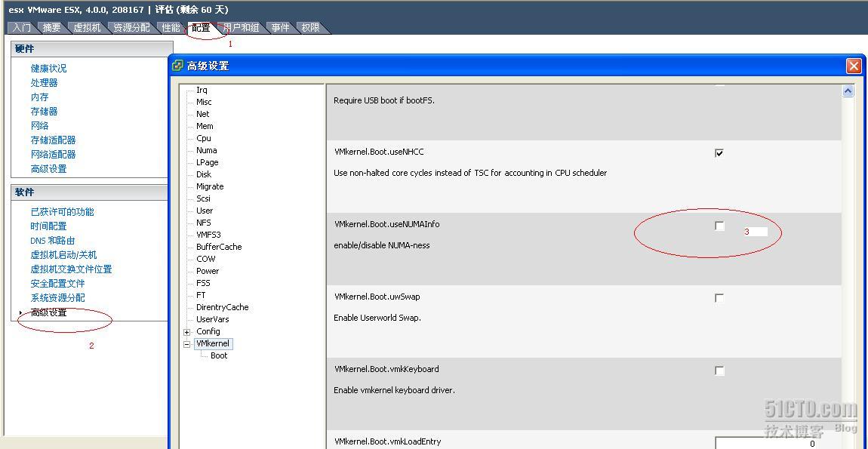Click the VMkernel.Boot.useNUMAInfo label
This screenshot has width=868, height=449.
[387, 224]
